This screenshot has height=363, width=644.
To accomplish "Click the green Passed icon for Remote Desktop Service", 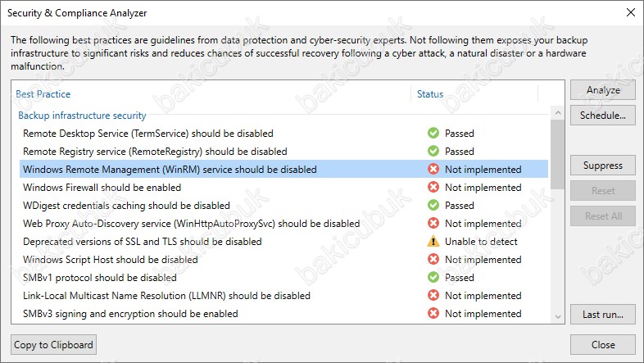I will point(433,134).
